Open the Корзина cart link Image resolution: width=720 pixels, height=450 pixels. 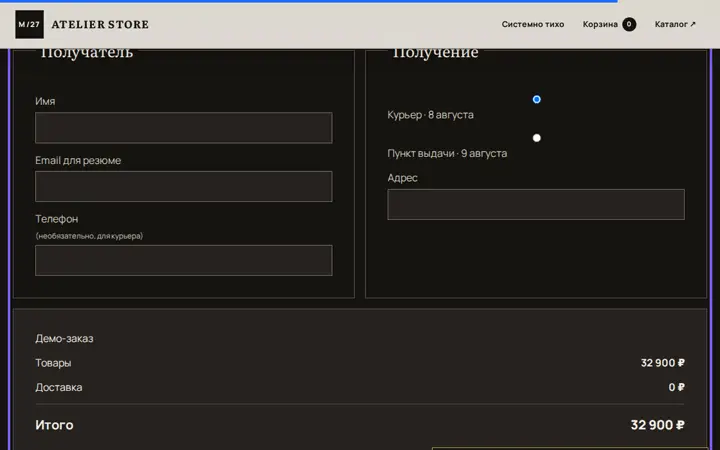point(609,24)
